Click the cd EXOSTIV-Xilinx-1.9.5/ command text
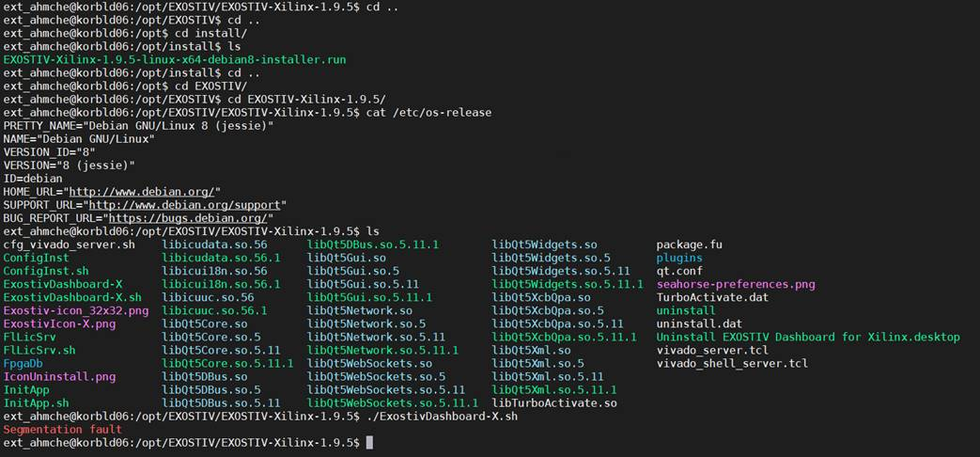The image size is (980, 457). point(307,100)
